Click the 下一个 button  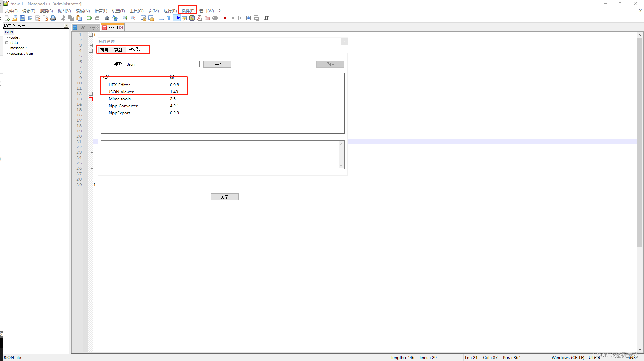point(217,64)
